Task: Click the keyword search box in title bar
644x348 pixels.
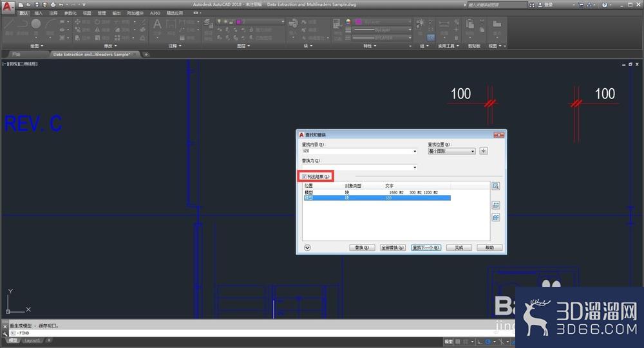Action: point(497,5)
